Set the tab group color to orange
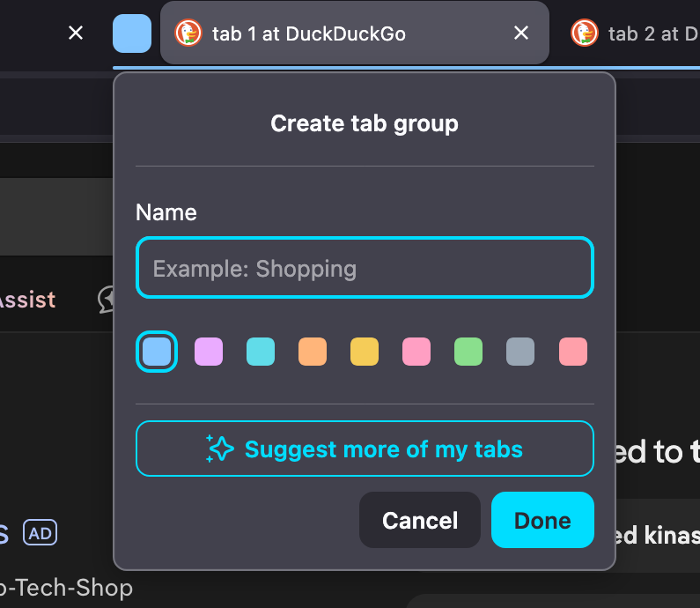700x608 pixels. 313,352
